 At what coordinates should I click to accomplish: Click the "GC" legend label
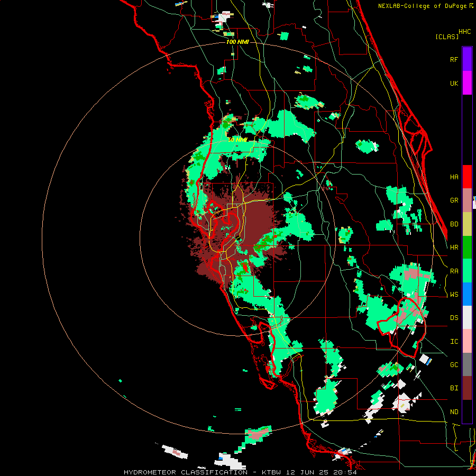pyautogui.click(x=454, y=365)
